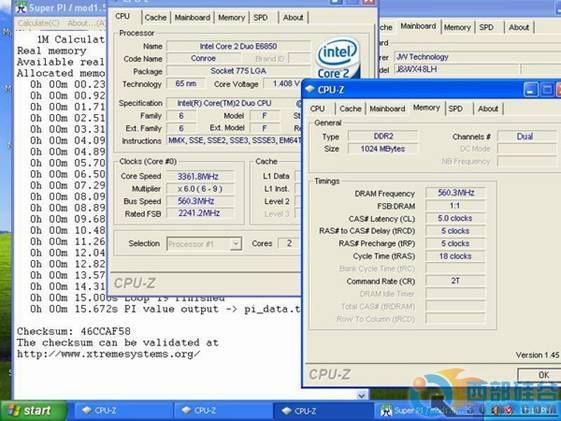
Task: Click the Specification field "Intel(R) Core(TM)2 Duo CPU"
Action: click(x=234, y=103)
